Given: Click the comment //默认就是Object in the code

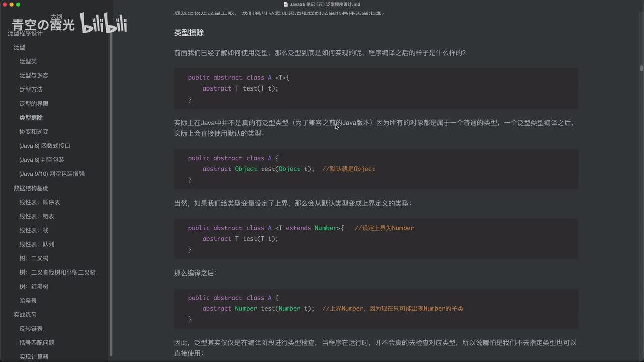Looking at the screenshot, I should coord(348,169).
